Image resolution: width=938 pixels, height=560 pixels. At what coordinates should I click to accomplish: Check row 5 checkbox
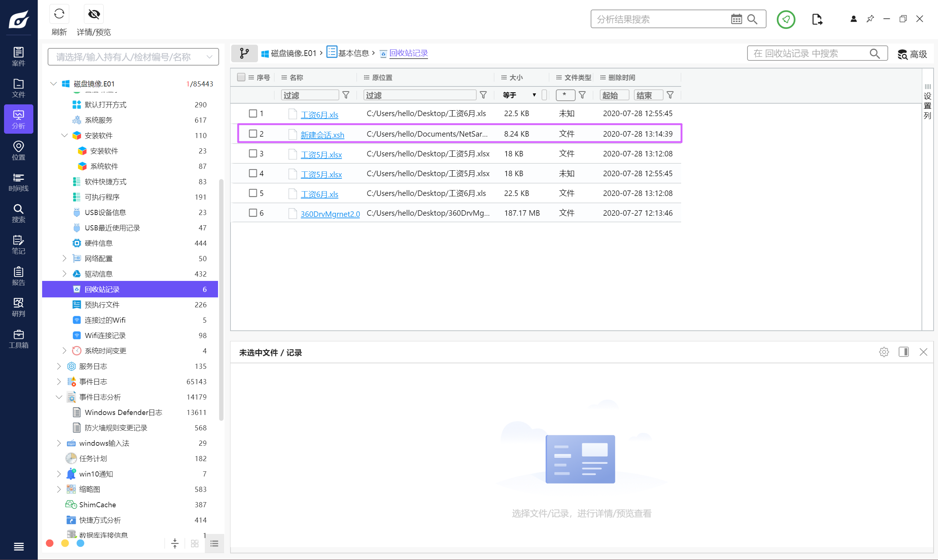coord(253,193)
